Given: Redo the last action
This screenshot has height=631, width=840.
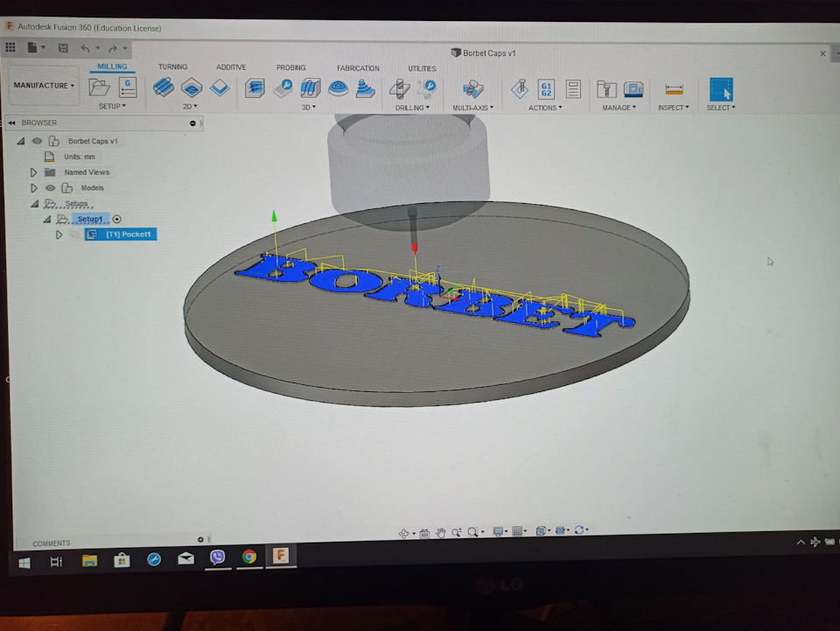Looking at the screenshot, I should point(113,49).
